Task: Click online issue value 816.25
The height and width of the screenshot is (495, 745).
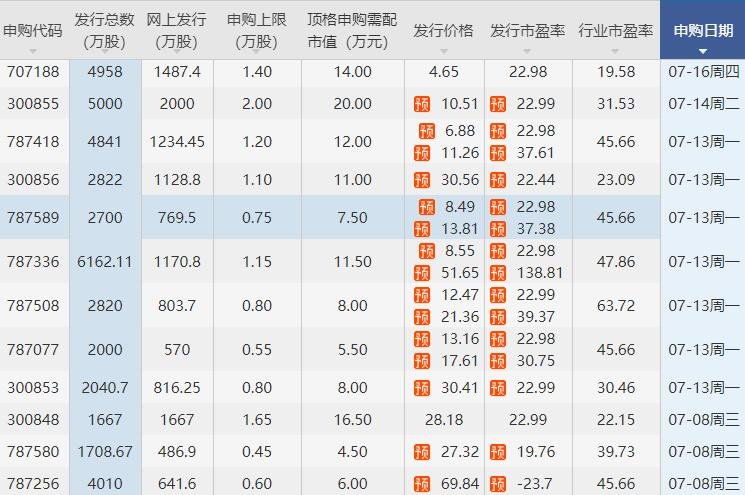Action: point(177,388)
